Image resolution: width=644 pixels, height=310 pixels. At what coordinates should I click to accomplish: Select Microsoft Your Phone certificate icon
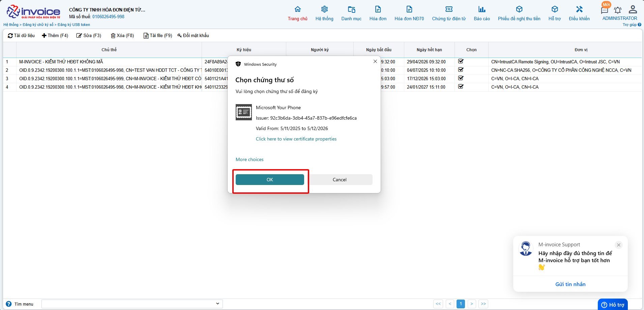[244, 112]
